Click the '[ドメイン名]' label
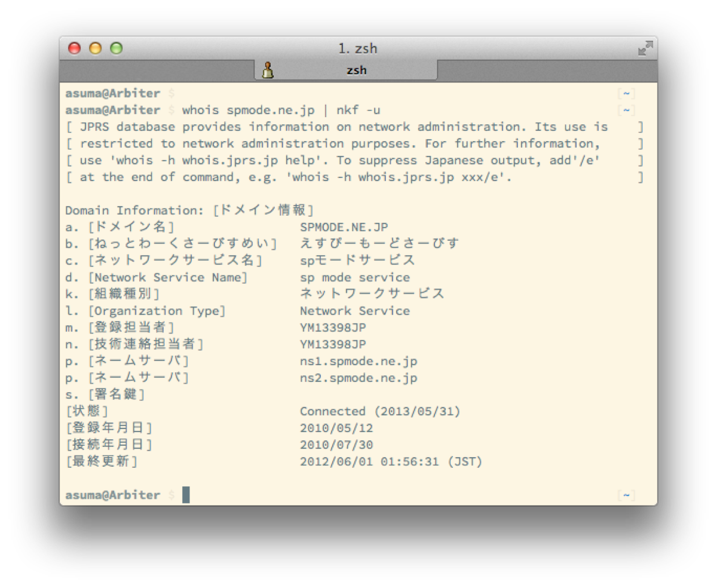Screen dimensions: 717x588 pos(131,227)
